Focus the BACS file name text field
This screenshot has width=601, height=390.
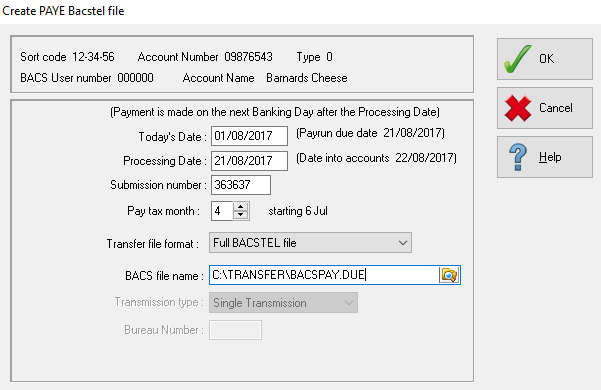pyautogui.click(x=324, y=275)
